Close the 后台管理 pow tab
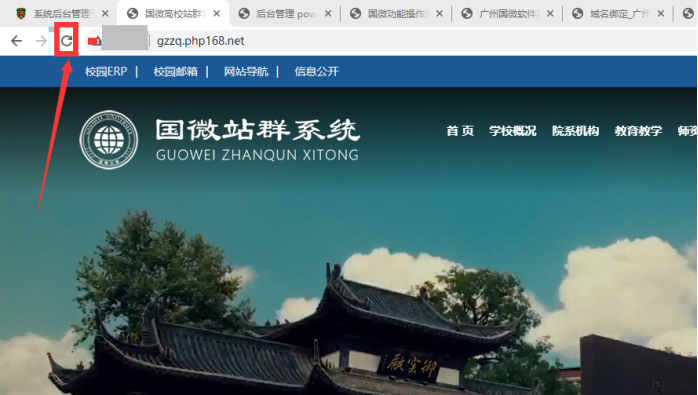 click(328, 14)
